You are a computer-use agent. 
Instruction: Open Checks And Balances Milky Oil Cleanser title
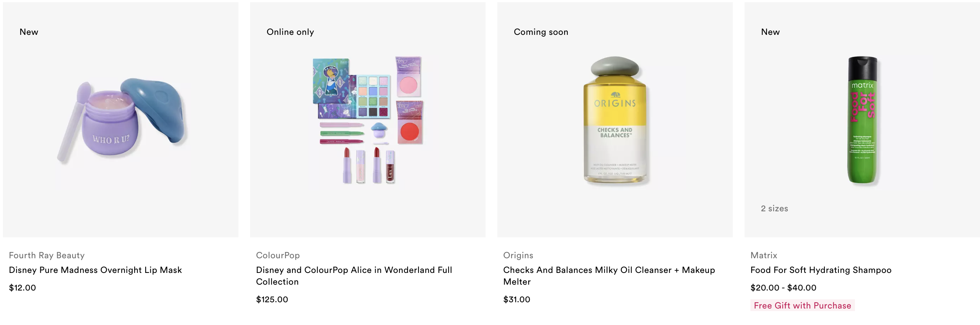(609, 275)
